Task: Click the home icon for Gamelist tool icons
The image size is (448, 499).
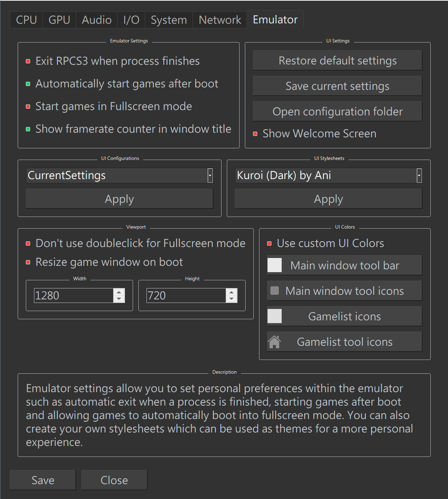Action: click(x=275, y=342)
